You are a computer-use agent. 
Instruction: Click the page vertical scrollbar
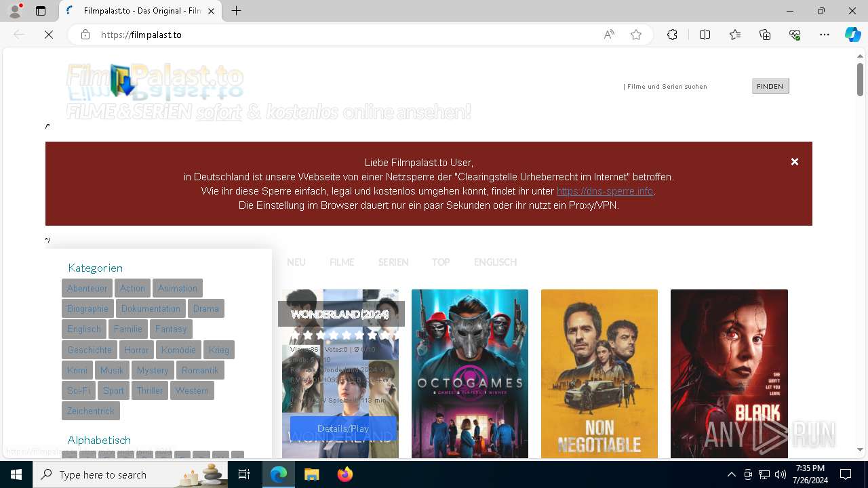pyautogui.click(x=860, y=79)
